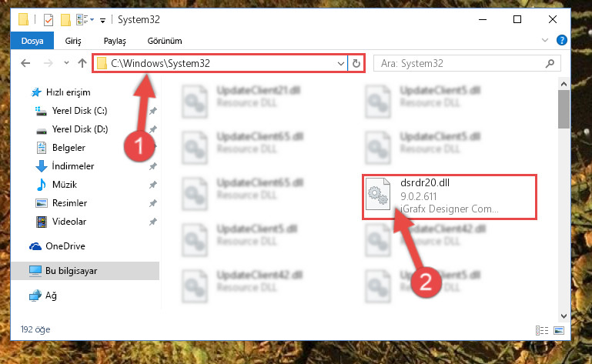Switch to the Görünüm tab
This screenshot has height=364, width=592.
tap(165, 41)
